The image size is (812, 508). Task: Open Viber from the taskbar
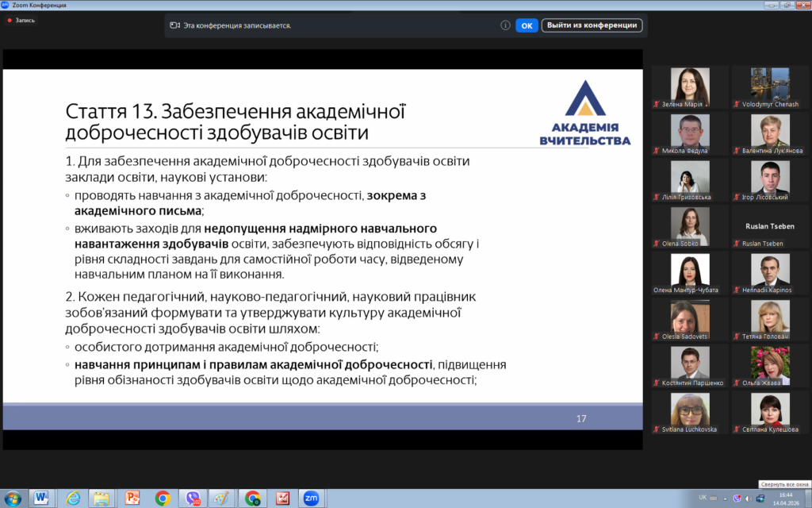click(193, 498)
